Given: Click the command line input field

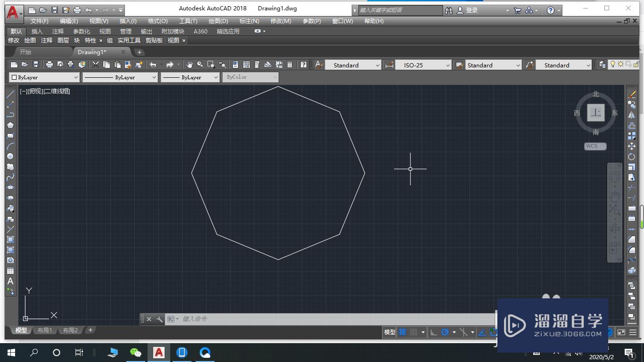Looking at the screenshot, I should point(330,319).
